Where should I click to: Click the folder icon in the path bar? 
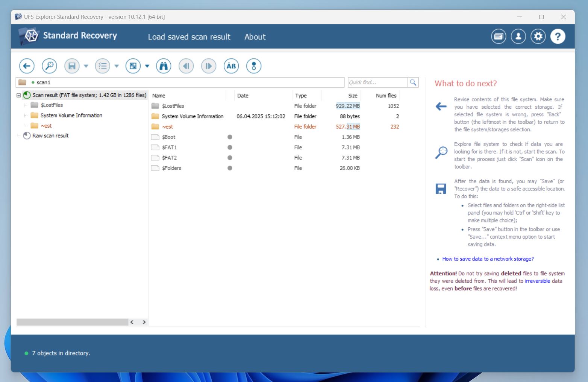(x=22, y=82)
